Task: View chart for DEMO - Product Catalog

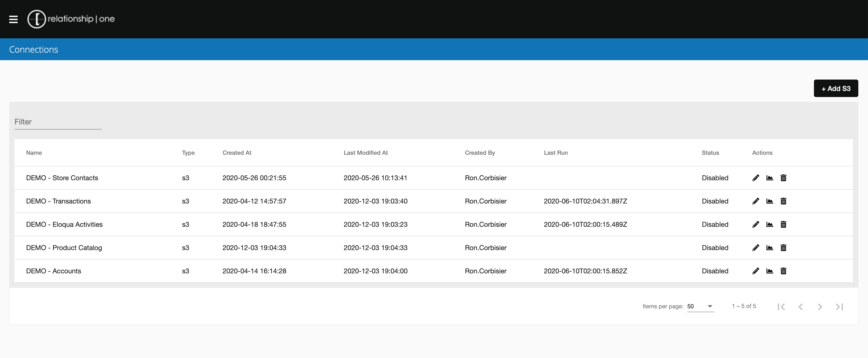Action: click(x=770, y=248)
